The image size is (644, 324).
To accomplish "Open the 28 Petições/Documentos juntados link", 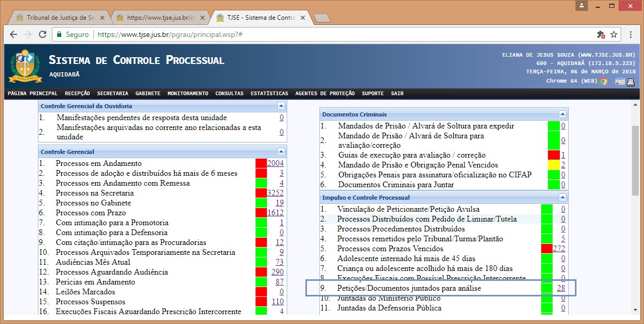I will (561, 288).
